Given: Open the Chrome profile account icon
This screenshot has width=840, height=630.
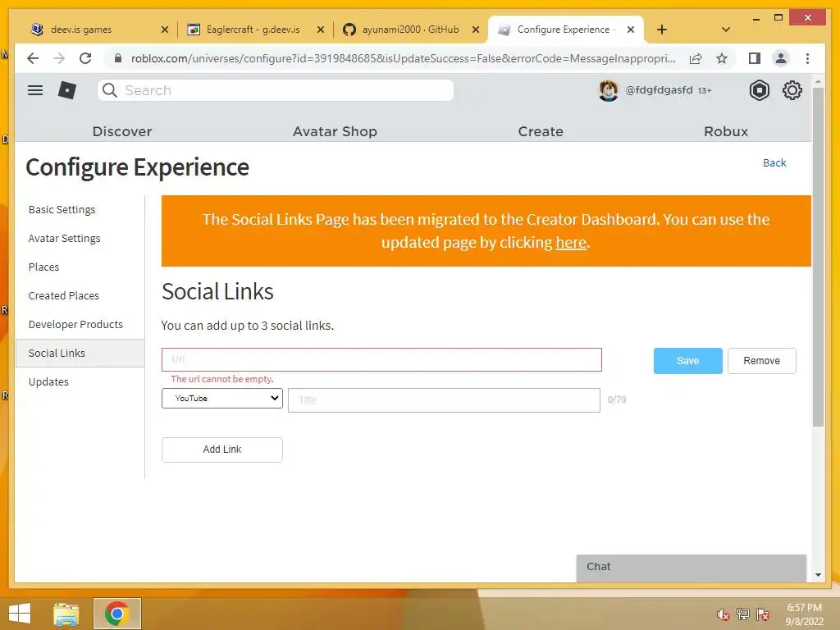Looking at the screenshot, I should pos(781,58).
